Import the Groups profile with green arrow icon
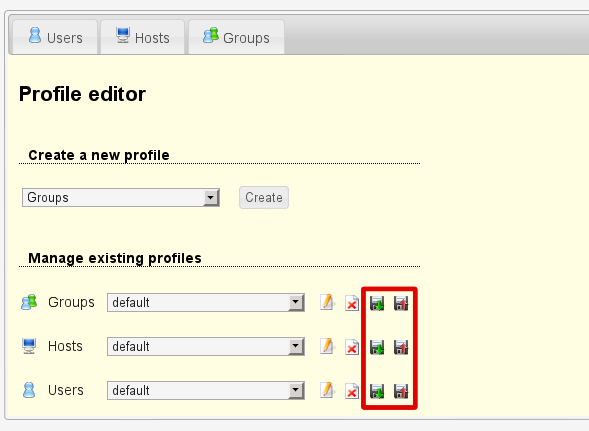Screen dimensions: 589x431 click(x=377, y=303)
